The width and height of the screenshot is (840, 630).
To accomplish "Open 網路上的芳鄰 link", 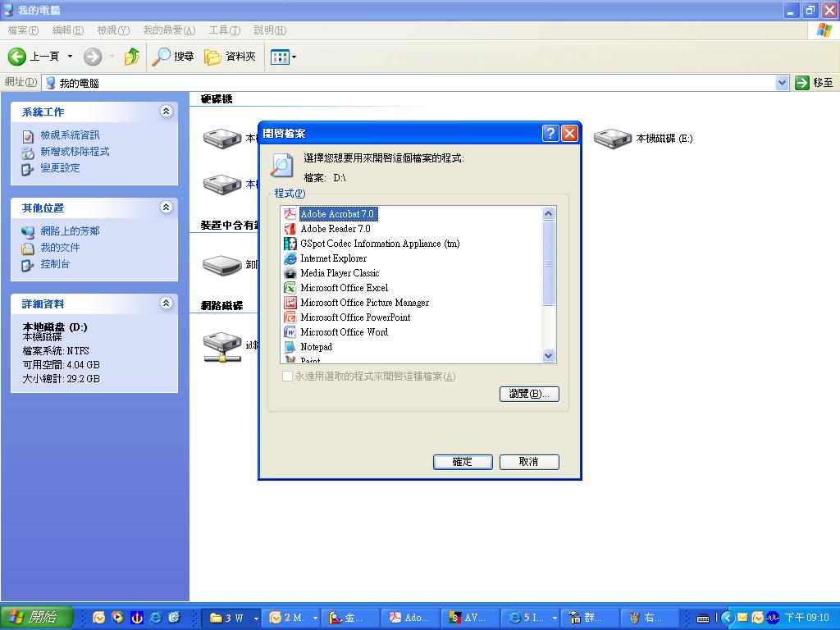I will click(70, 231).
